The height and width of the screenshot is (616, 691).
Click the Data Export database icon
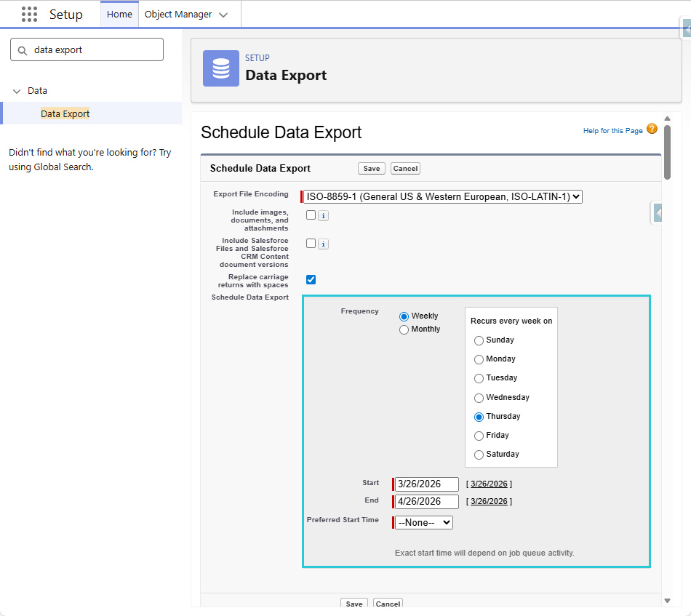click(221, 68)
